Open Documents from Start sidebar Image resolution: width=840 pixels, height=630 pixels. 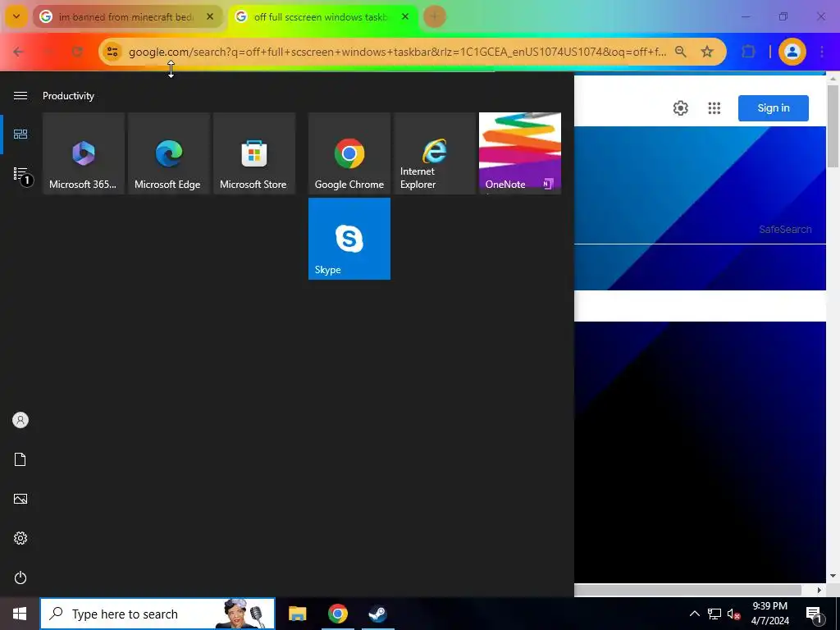click(x=21, y=459)
